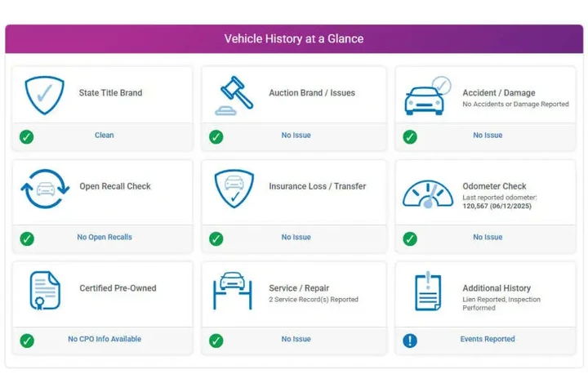Click No Issue under Service / Repair

click(296, 339)
